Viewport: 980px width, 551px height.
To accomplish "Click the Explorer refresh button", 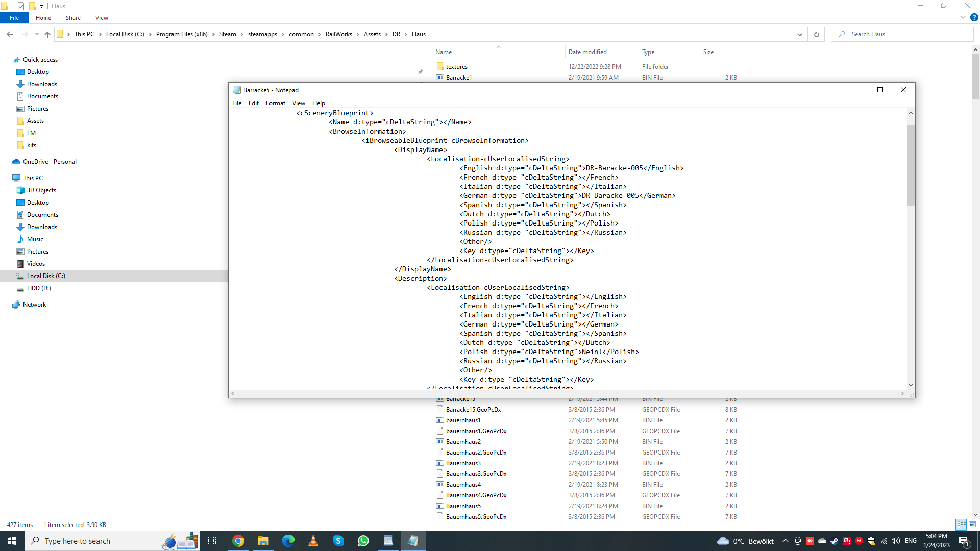I will coord(817,34).
